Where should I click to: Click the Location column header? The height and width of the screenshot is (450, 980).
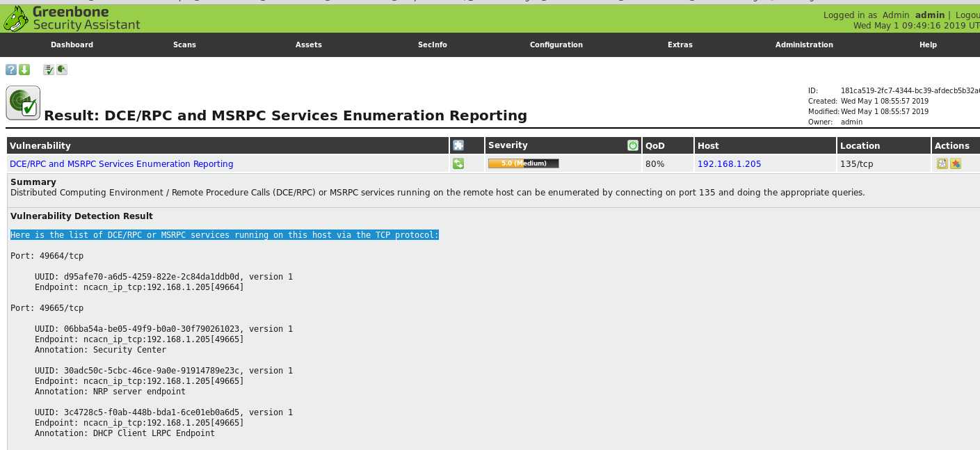coord(860,145)
